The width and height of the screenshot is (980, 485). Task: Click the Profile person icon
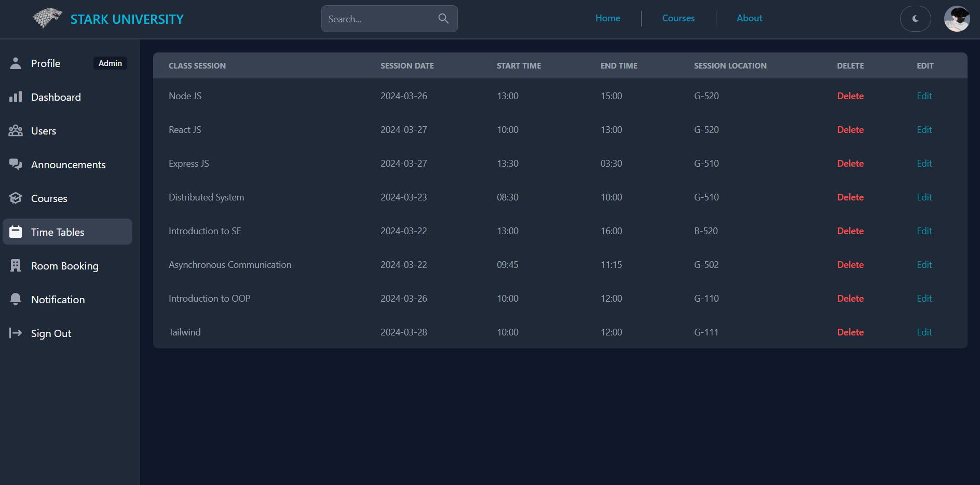15,63
